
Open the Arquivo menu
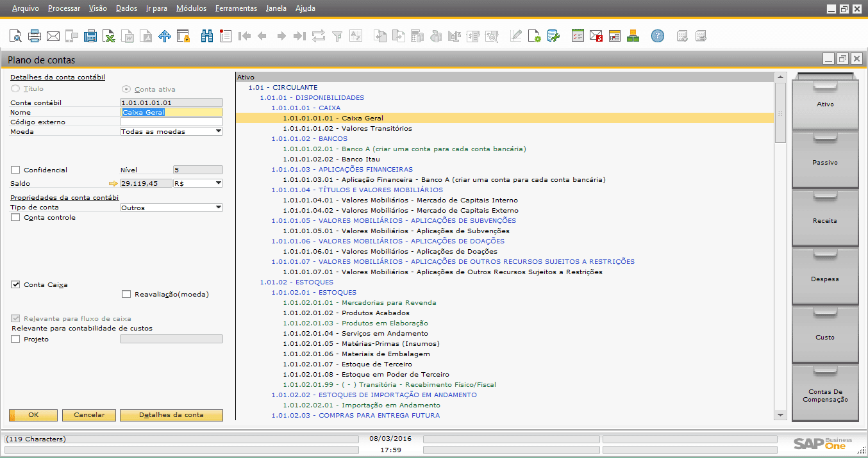(x=26, y=8)
